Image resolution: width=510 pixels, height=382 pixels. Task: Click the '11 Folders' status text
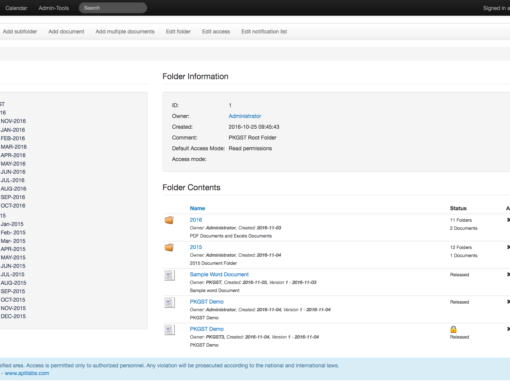(461, 220)
